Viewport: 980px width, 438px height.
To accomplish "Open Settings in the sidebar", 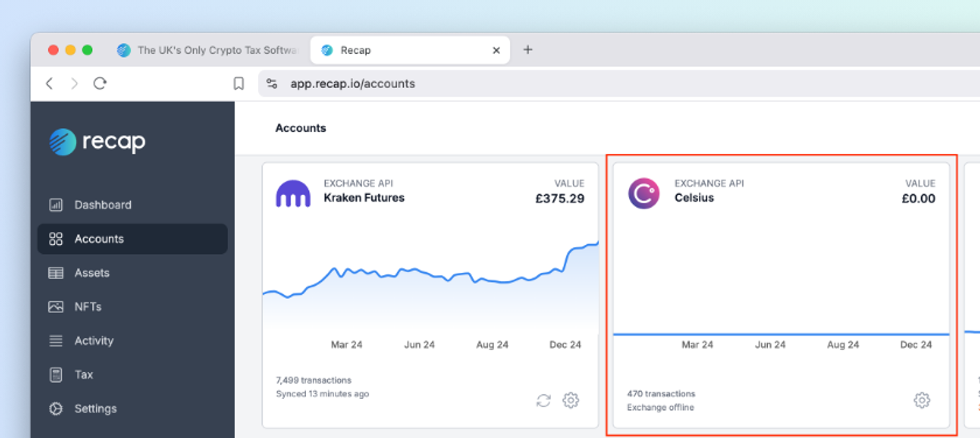I will (95, 408).
